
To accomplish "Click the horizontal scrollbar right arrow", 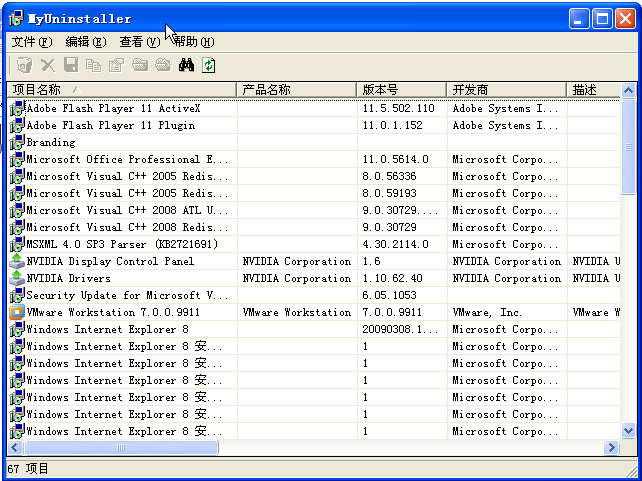I will (611, 447).
